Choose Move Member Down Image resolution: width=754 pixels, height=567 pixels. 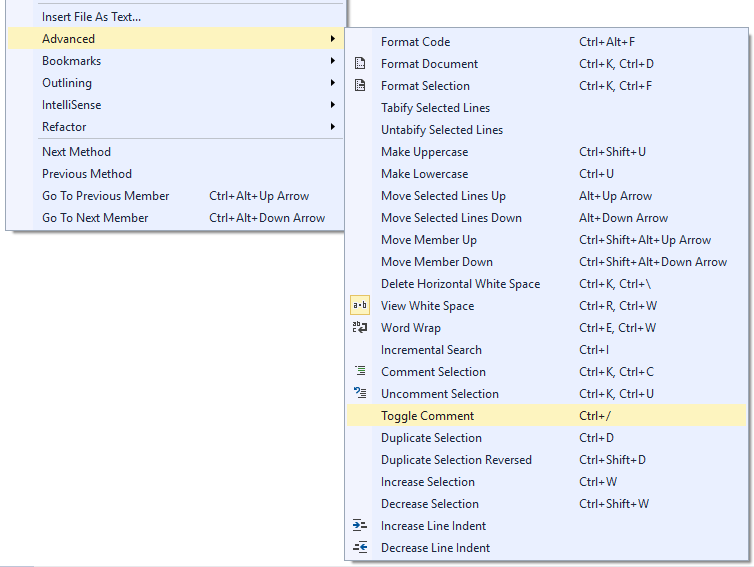547,262
